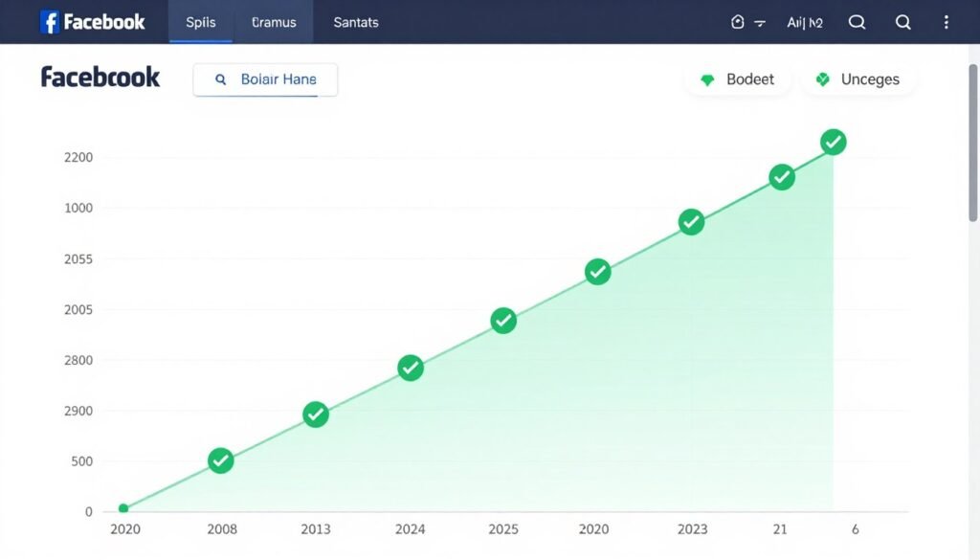Click inside the Bolair Hans search field

coord(278,80)
